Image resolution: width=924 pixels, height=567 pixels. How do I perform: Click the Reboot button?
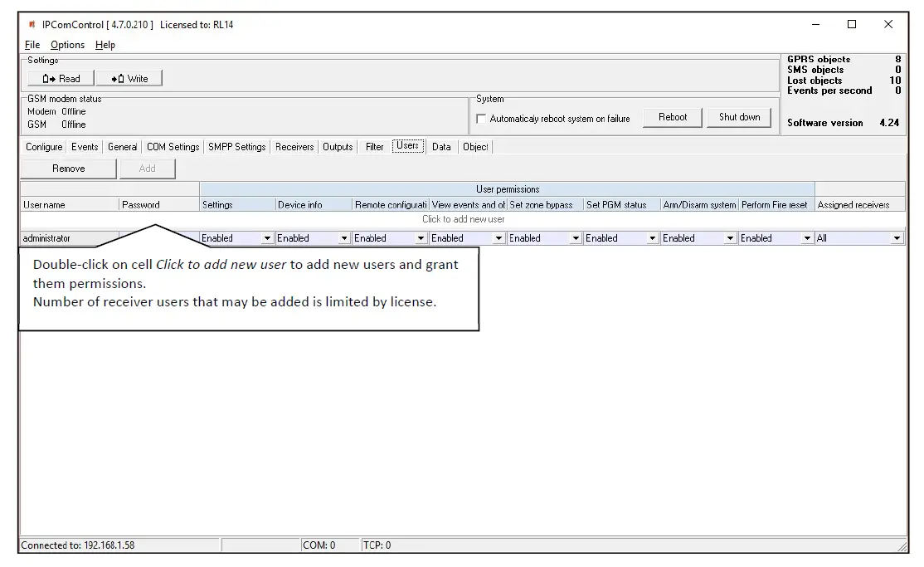click(673, 117)
